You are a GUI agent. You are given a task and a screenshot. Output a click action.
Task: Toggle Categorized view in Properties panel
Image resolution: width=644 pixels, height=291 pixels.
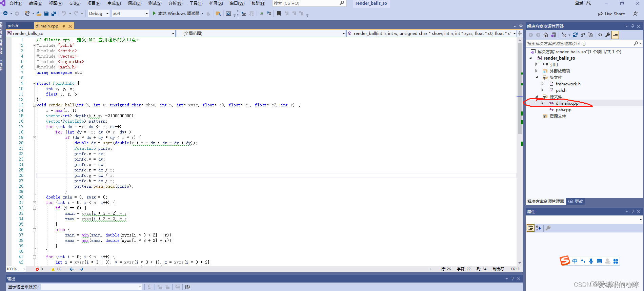click(530, 228)
